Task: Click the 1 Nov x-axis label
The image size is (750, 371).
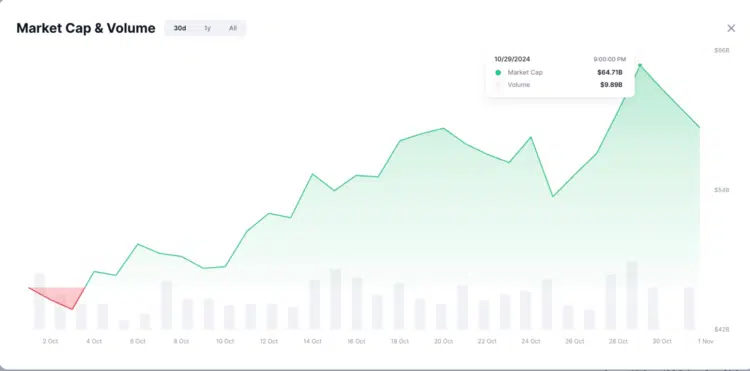Action: [x=705, y=341]
